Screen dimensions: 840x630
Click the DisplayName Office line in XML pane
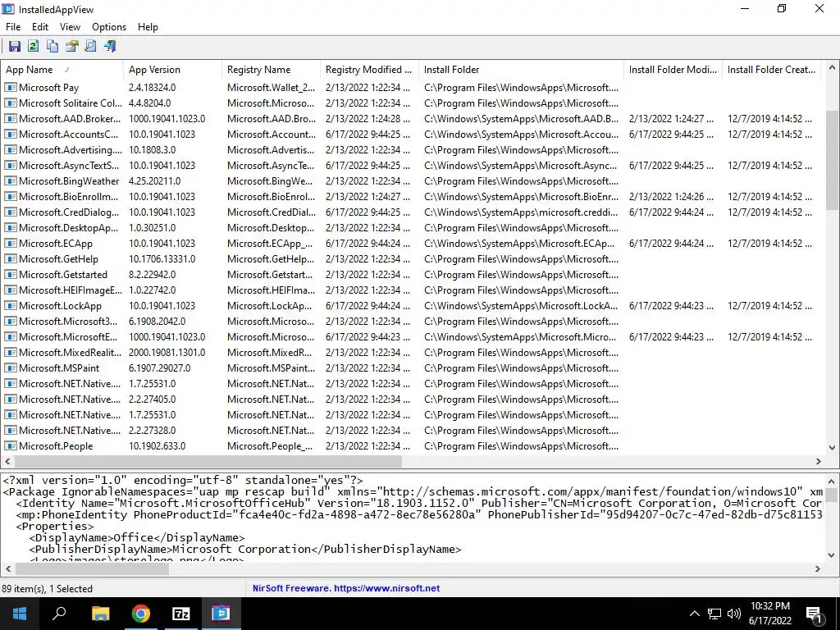click(x=137, y=538)
